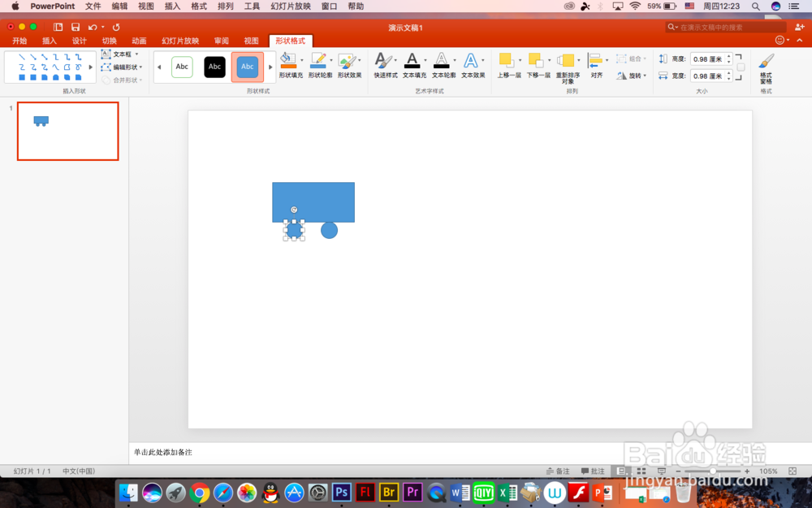812x508 pixels.
Task: Open the Rotate (旋转) dropdown
Action: click(632, 76)
